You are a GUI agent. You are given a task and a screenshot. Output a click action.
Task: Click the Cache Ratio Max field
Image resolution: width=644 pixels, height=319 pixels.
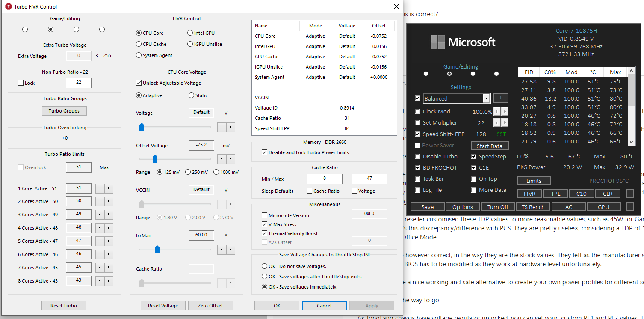pos(369,179)
